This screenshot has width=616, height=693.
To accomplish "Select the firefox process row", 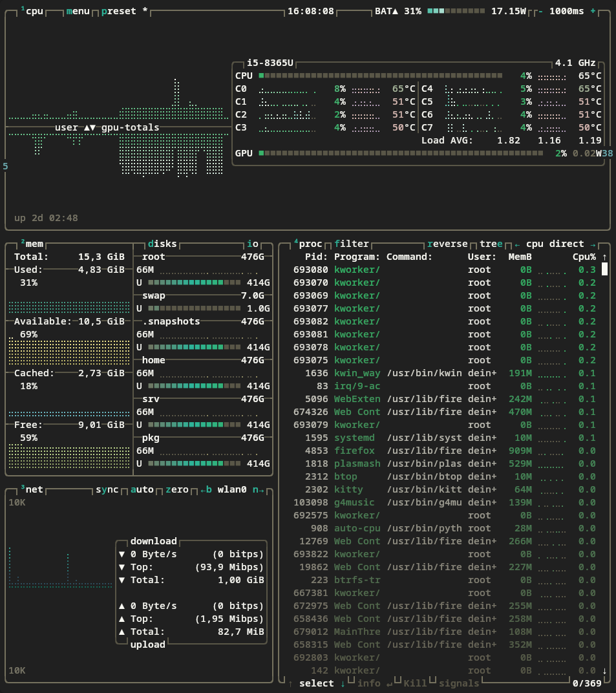I will [x=445, y=451].
